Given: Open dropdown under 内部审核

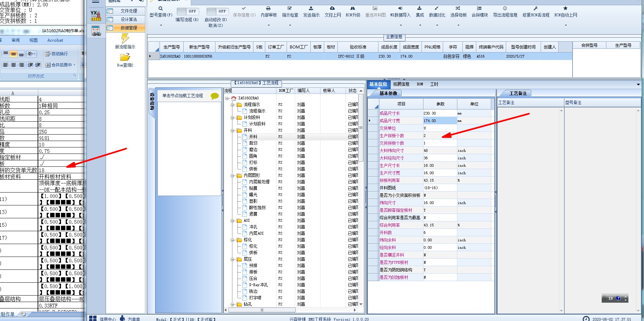Looking at the screenshot, I should (269, 25).
